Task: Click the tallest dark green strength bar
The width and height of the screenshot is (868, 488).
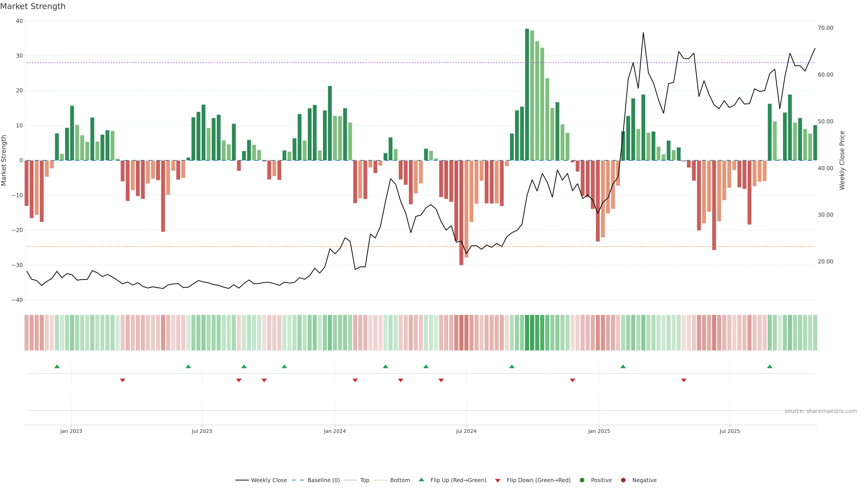Action: [x=527, y=94]
